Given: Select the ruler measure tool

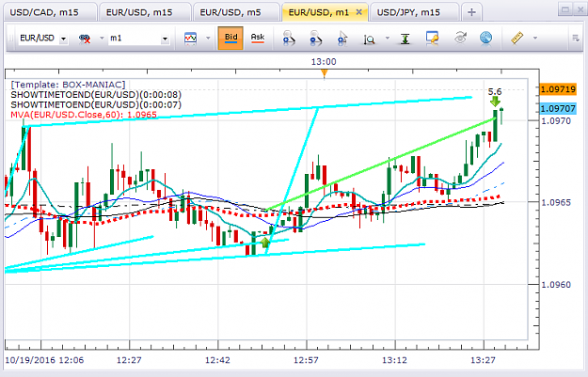Looking at the screenshot, I should pyautogui.click(x=517, y=39).
